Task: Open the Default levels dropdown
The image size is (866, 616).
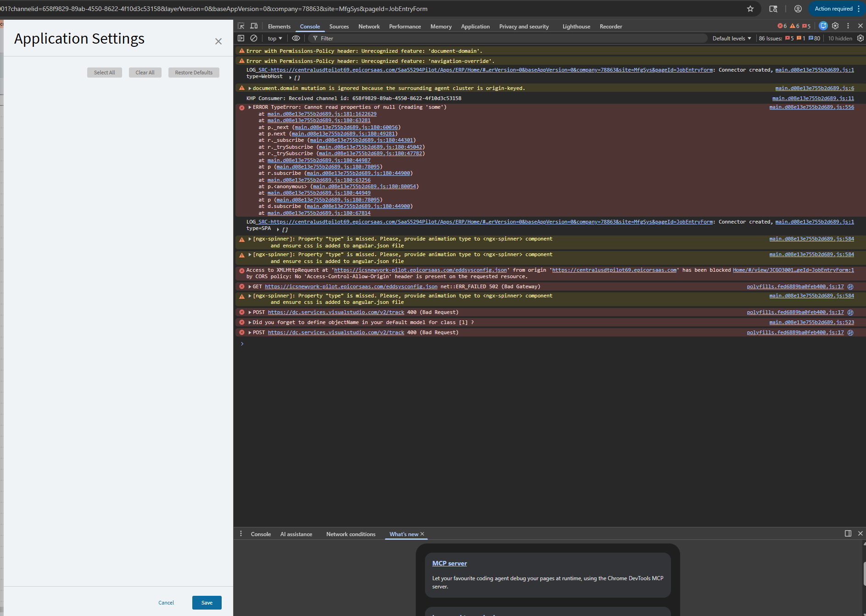Action: (732, 39)
